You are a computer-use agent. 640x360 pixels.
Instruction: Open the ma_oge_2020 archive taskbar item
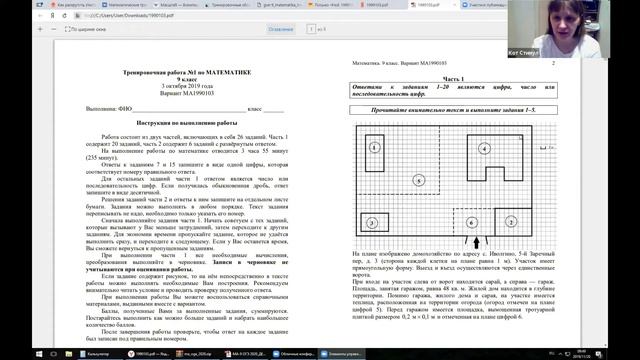click(197, 354)
